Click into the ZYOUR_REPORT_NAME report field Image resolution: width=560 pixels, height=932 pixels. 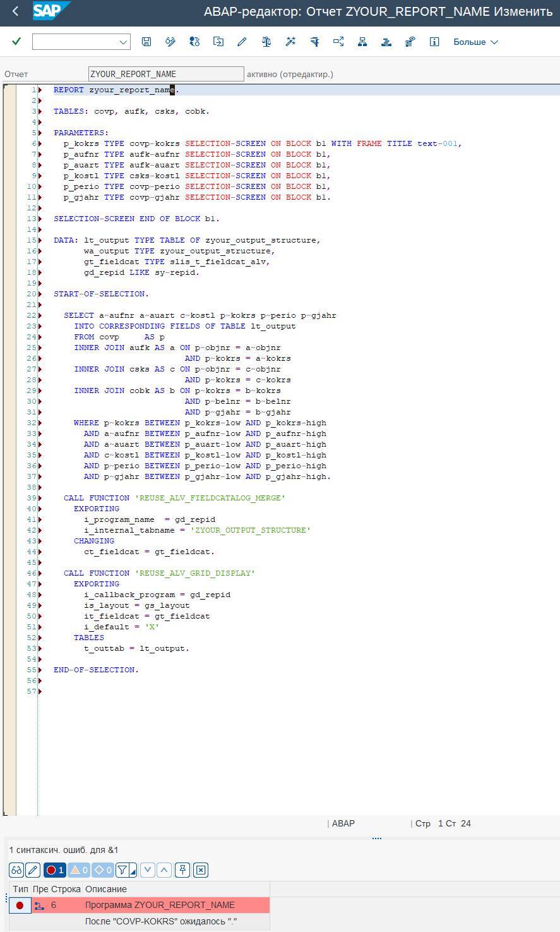pyautogui.click(x=166, y=74)
